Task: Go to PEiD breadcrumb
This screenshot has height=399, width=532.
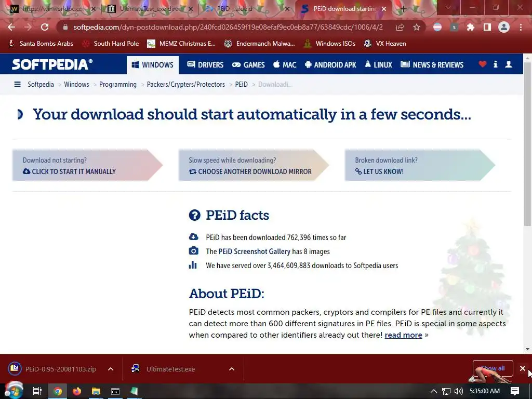Action: 241,84
